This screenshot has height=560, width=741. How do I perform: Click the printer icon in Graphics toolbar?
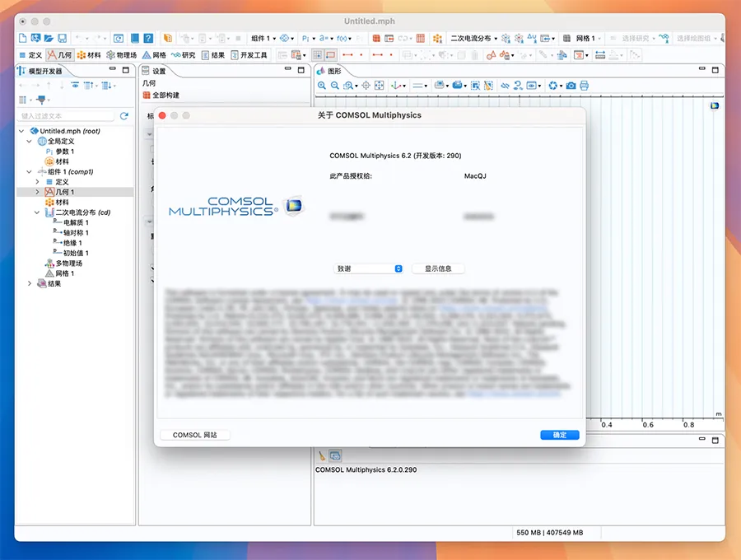point(584,85)
